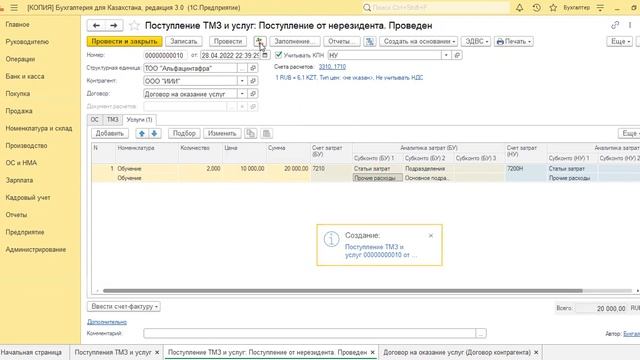Image resolution: width=640 pixels, height=360 pixels.
Task: Open currency and price settings link
Action: 349,78
